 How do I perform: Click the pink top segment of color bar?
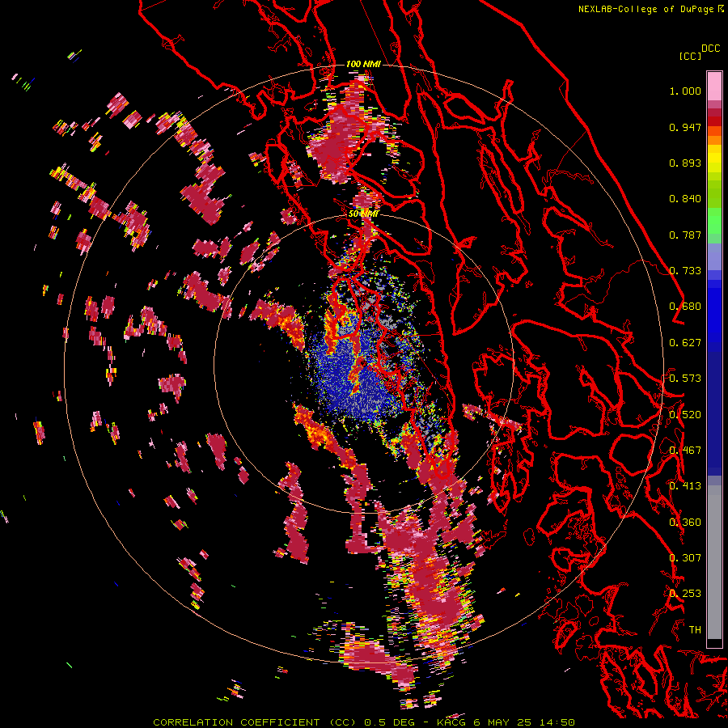(x=714, y=86)
